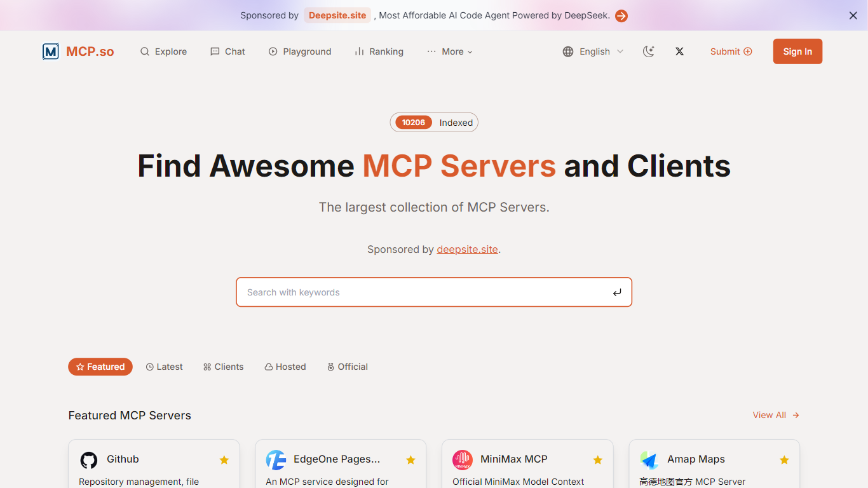Dismiss the sponsor banner with X
The image size is (868, 488).
click(853, 16)
